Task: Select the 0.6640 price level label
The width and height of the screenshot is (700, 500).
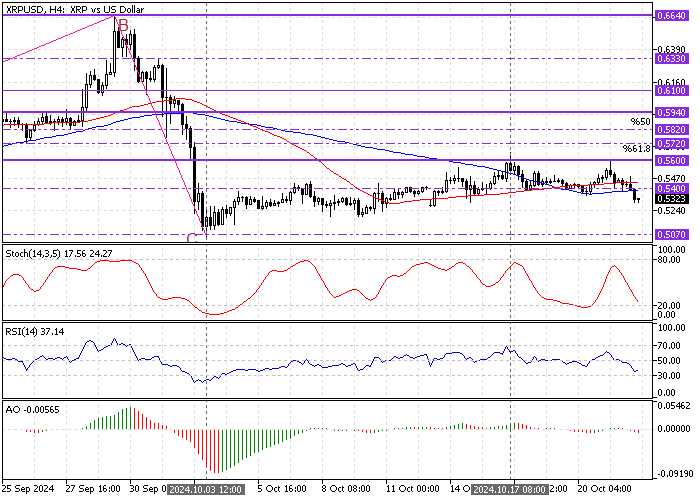Action: click(671, 16)
